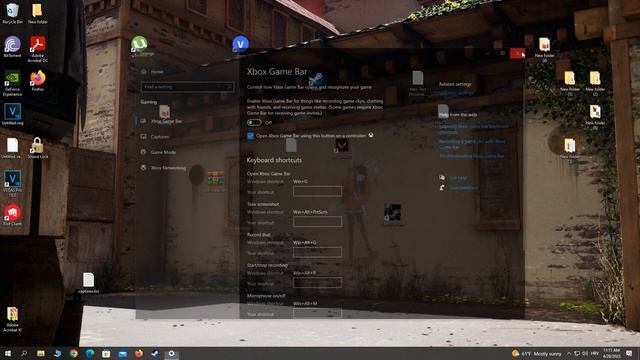Click Your shortcut field for Open Xbox Game Bar
Viewport: 640px width, 360px height.
click(x=317, y=191)
